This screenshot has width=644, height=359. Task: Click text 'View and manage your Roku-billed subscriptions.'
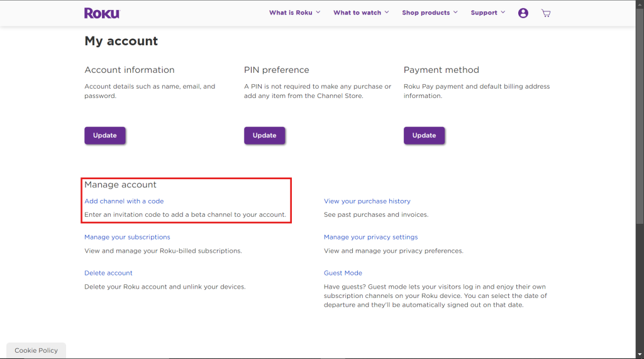163,251
